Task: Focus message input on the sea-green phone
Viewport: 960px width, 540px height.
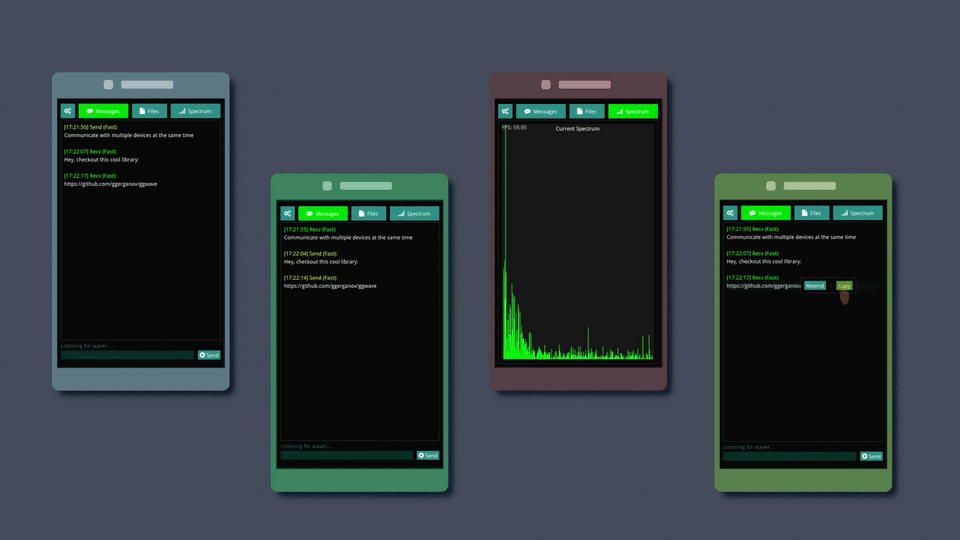Action: (x=347, y=456)
